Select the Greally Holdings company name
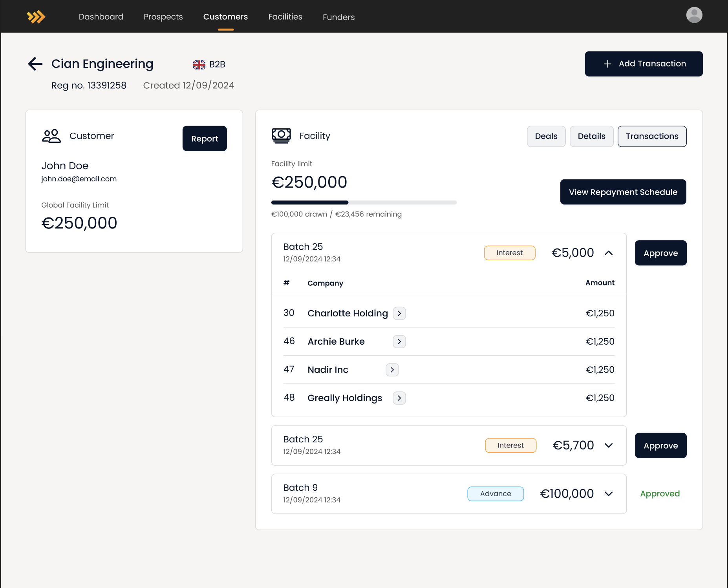The image size is (728, 588). click(x=345, y=398)
